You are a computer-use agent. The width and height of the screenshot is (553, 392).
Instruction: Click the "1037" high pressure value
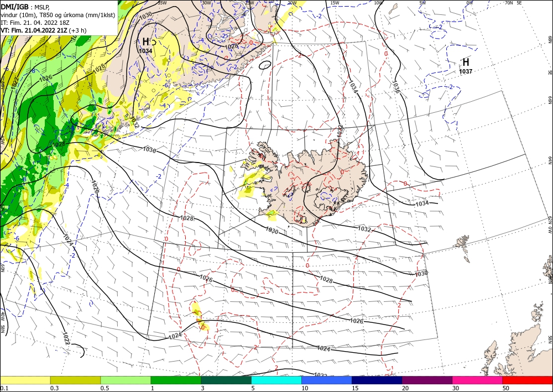pos(466,71)
